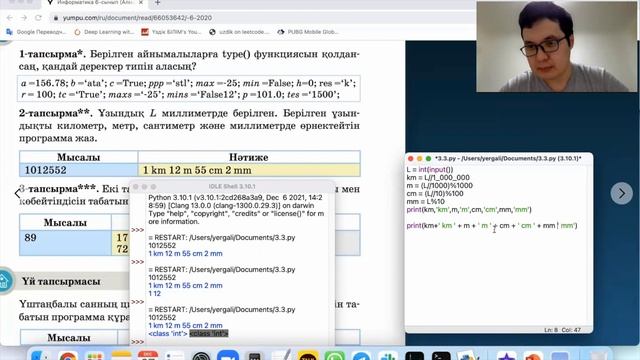This screenshot has height=360, width=640.
Task: Click the print(km+' km ' ...) line in the editor
Action: pyautogui.click(x=492, y=225)
